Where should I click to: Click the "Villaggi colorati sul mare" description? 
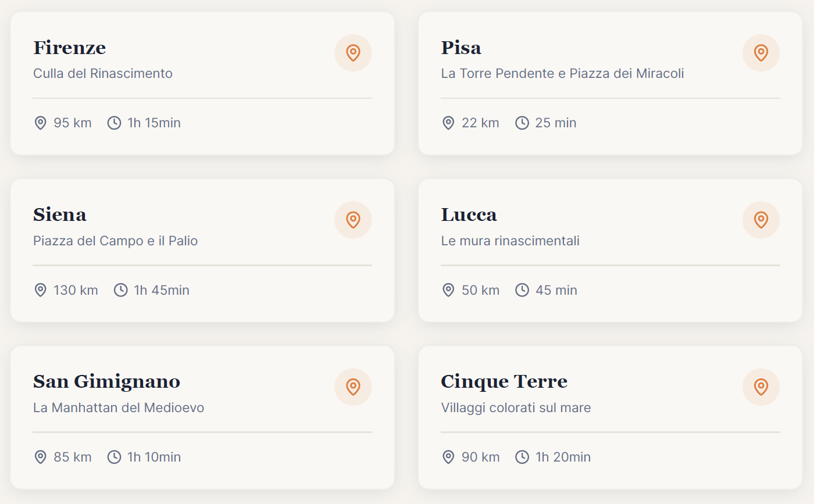516,408
